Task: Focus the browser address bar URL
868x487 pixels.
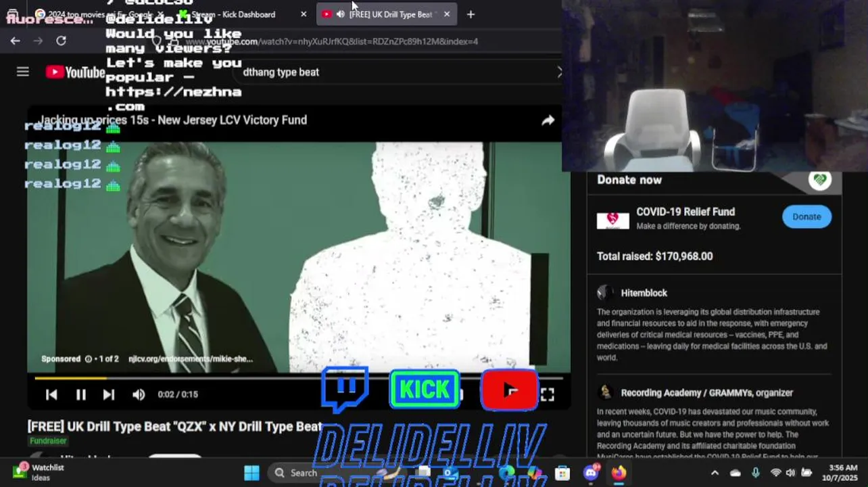Action: click(x=331, y=41)
